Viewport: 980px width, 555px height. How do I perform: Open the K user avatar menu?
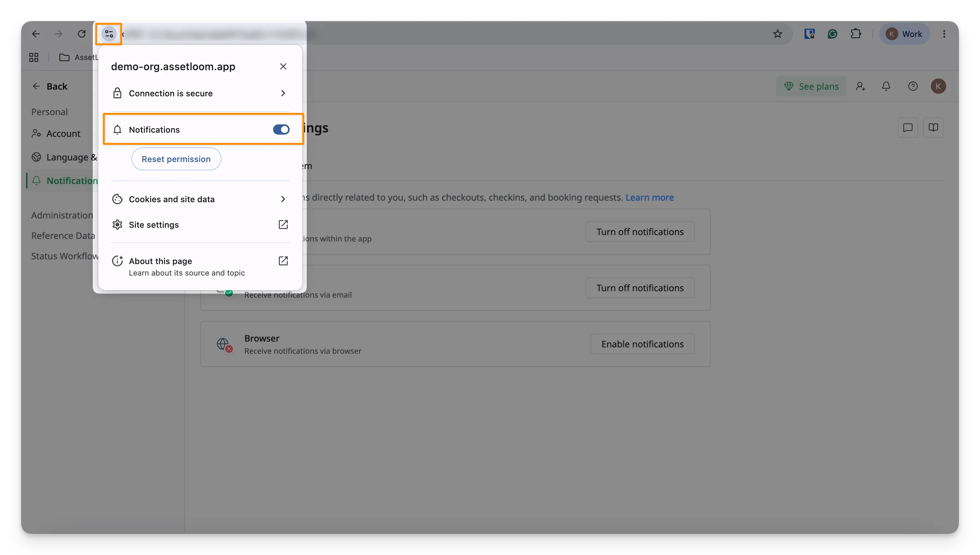coord(938,86)
